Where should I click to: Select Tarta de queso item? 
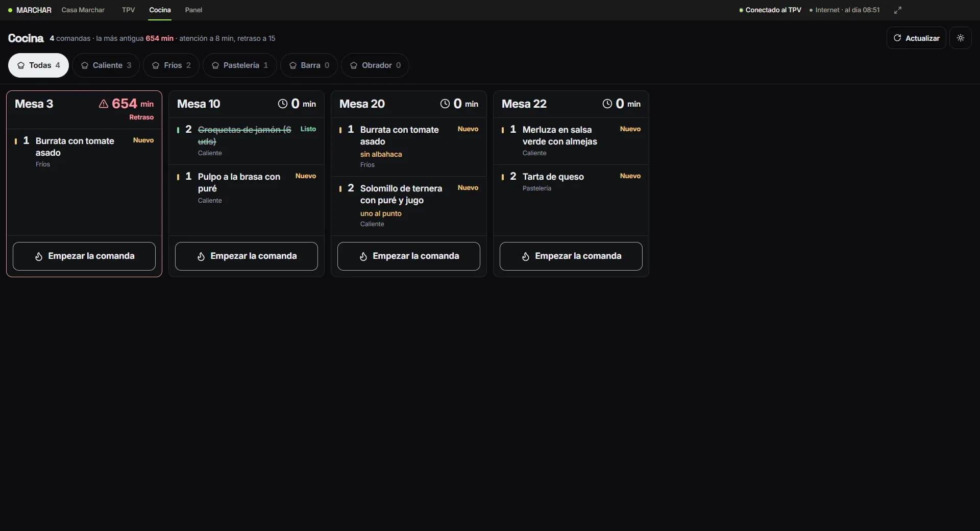click(571, 182)
